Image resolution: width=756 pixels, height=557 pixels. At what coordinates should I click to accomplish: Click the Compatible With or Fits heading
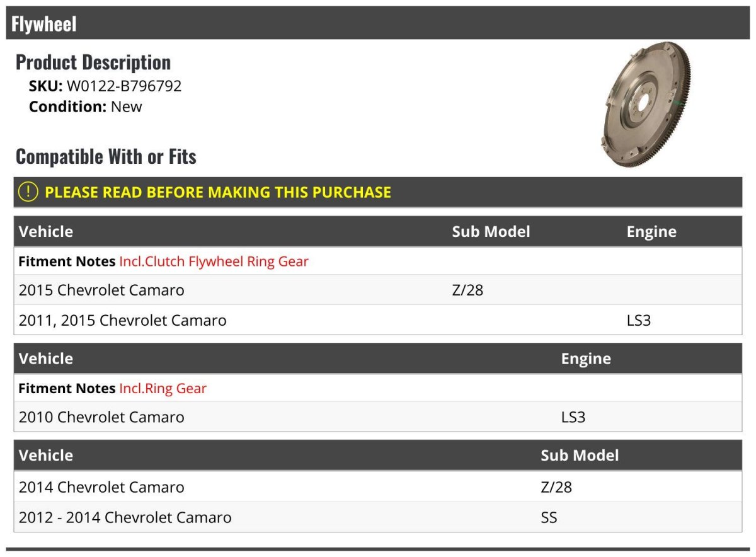pos(106,156)
